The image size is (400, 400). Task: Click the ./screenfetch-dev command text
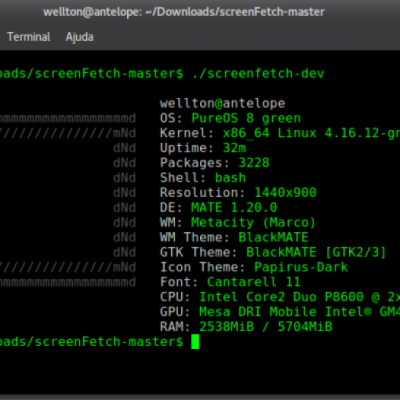pyautogui.click(x=258, y=73)
